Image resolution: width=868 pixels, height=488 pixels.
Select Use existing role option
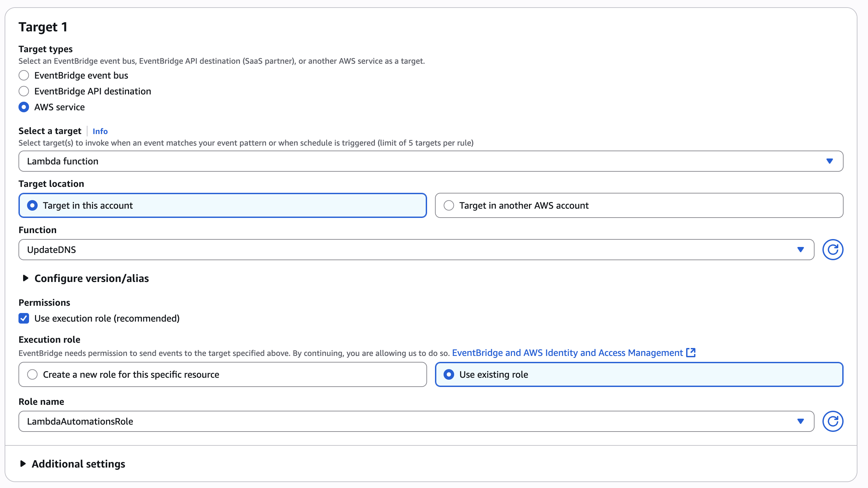pyautogui.click(x=449, y=374)
